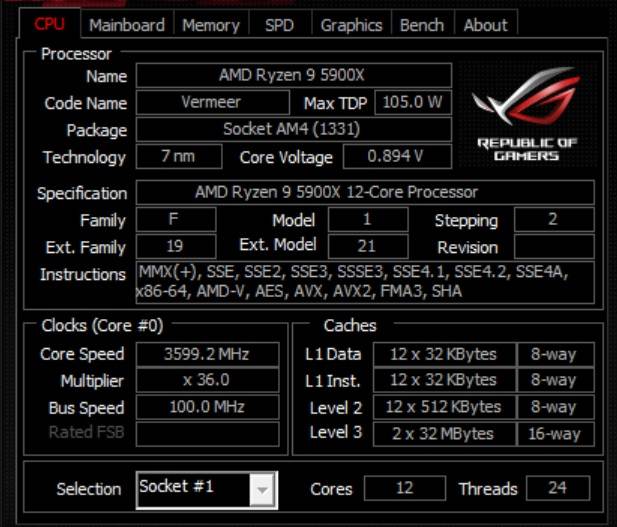The height and width of the screenshot is (527, 617).
Task: Click the Package Socket AM4 field
Action: 293,130
